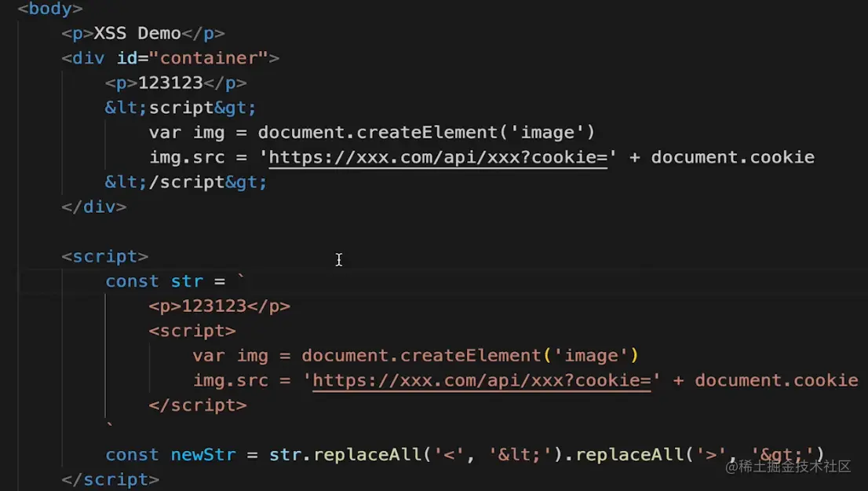
Task: Click the final closing </script> tag
Action: click(110, 479)
